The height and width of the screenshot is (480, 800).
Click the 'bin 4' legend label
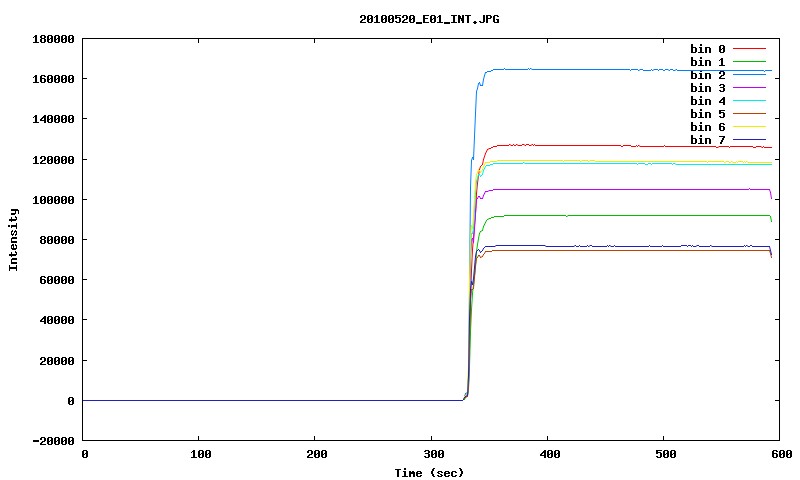(707, 101)
